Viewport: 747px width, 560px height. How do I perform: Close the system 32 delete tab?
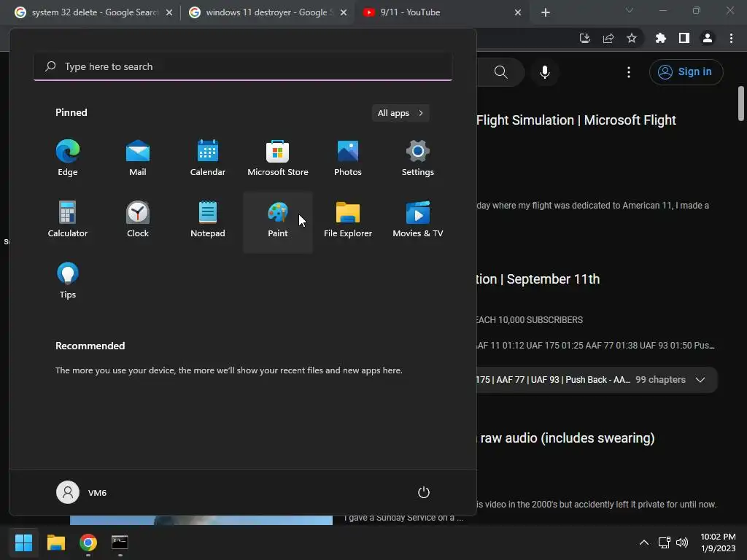[169, 12]
